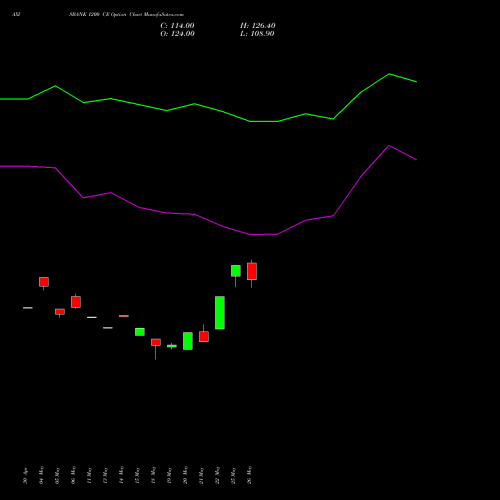This screenshot has width=500, height=500.
Task: Click the highest peak of the green indicator line
Action: click(x=389, y=74)
